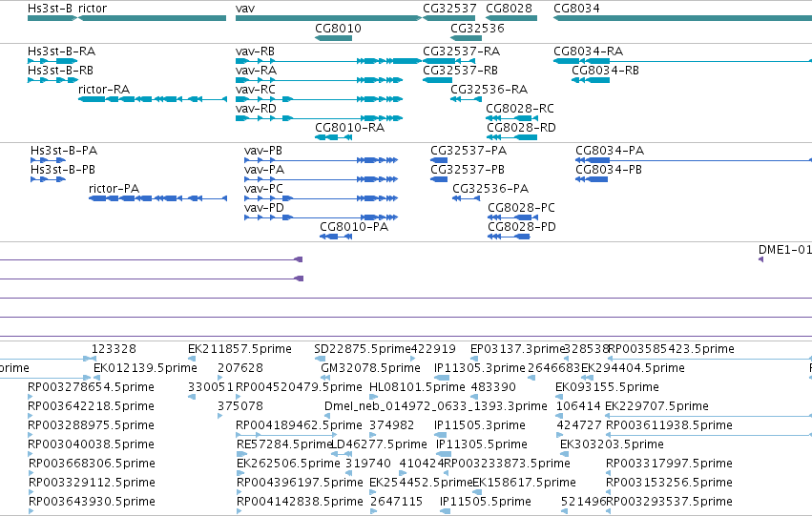Screen dimensions: 812x516
Task: Select the CG8034-RB transcript
Action: [591, 80]
